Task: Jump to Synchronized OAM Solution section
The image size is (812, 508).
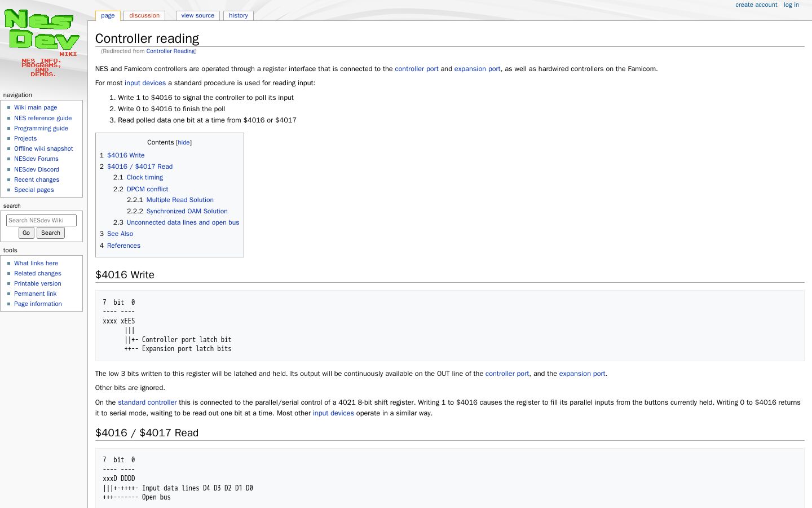Action: (x=187, y=211)
